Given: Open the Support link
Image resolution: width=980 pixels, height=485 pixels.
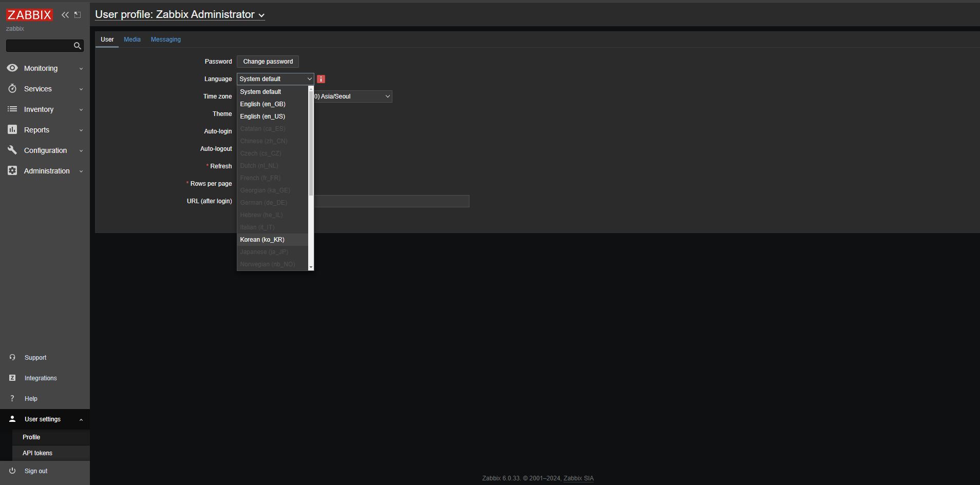Looking at the screenshot, I should pos(35,358).
